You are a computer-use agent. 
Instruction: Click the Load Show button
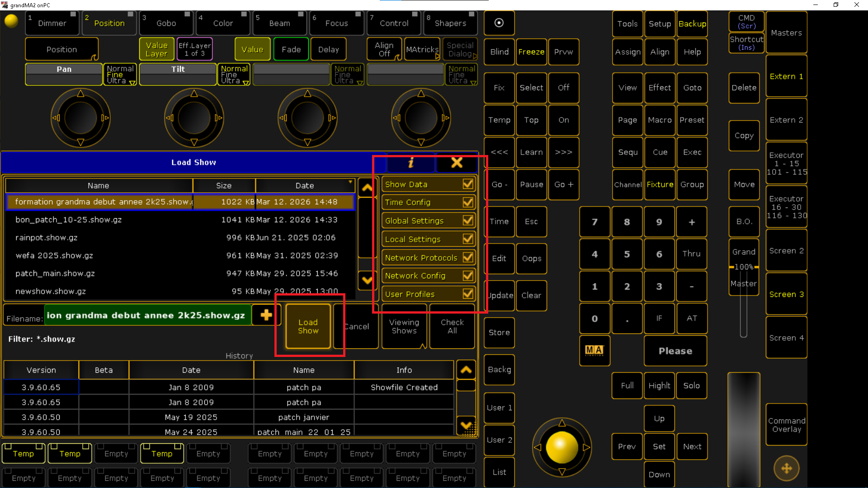coord(308,326)
